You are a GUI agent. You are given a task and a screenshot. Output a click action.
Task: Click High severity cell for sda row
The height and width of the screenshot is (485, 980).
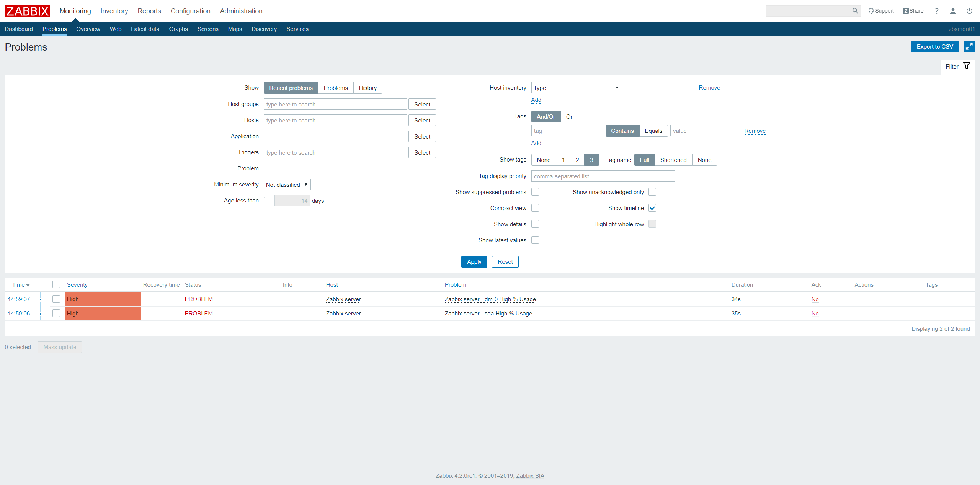point(103,314)
